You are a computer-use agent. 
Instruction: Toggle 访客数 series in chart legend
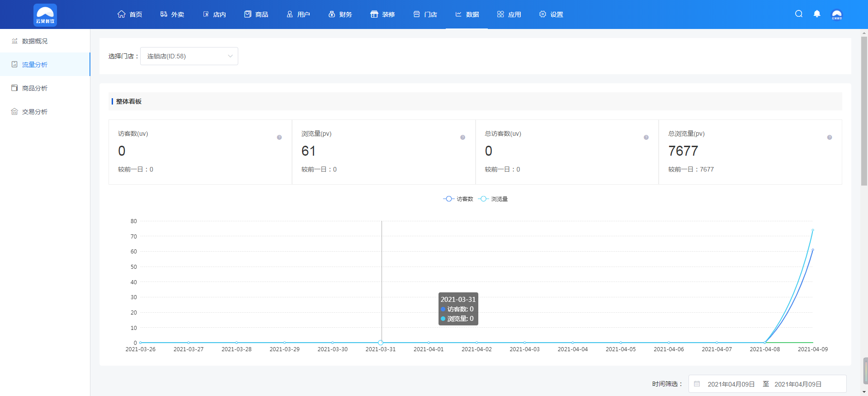click(458, 199)
